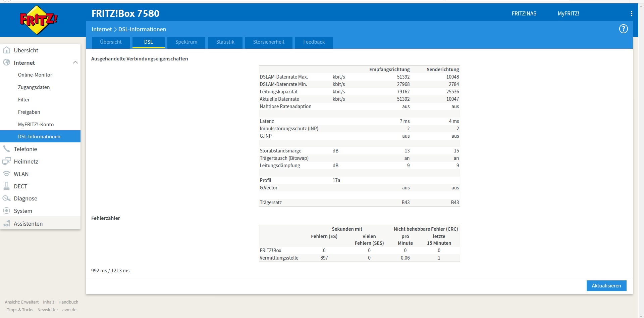The width and height of the screenshot is (644, 318).
Task: Click the FRITZ! logo
Action: click(x=39, y=20)
